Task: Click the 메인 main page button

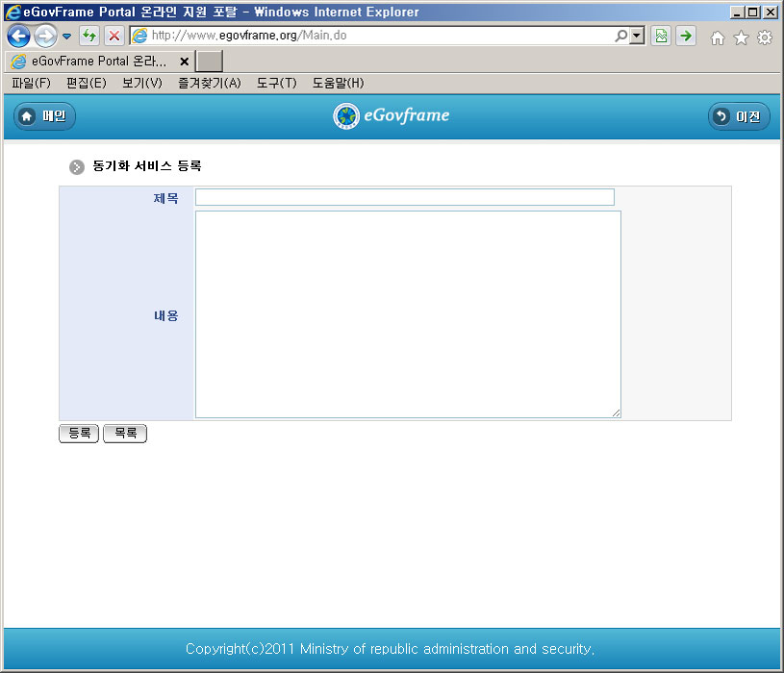Action: (44, 116)
